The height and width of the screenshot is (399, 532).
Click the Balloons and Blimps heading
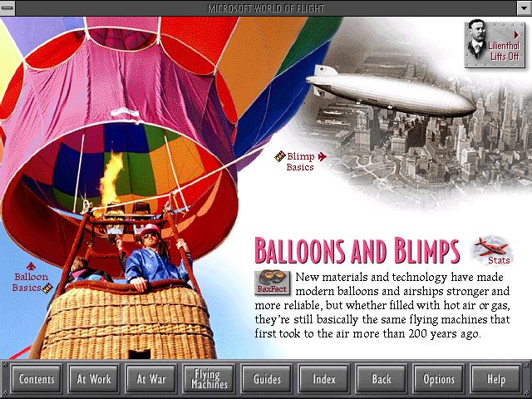click(x=357, y=250)
